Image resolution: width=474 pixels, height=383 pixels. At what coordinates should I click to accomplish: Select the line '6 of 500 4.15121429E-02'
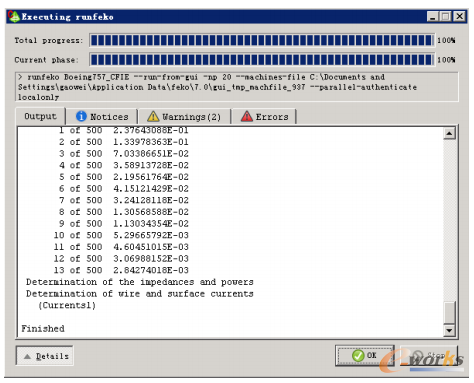coord(124,189)
